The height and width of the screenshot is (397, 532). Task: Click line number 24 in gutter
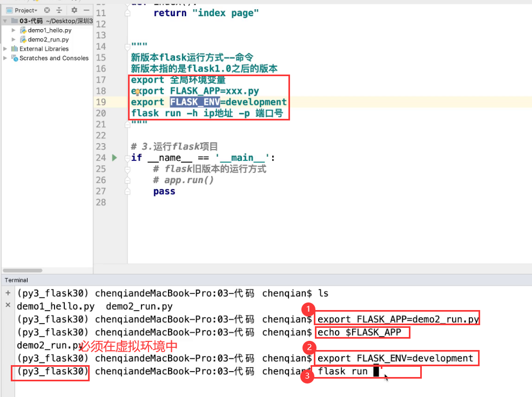click(x=101, y=158)
